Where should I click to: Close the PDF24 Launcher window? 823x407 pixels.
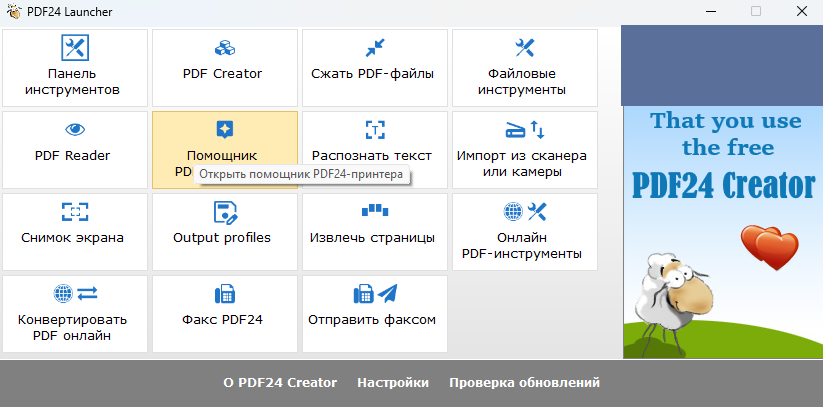[x=802, y=12]
